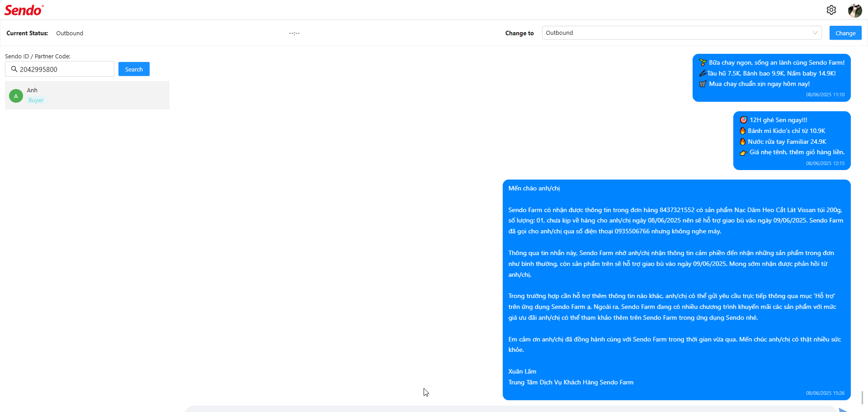Click the 'Sendo ID / Partner Code:' label
Viewport: 868px width, 412px height.
(38, 56)
